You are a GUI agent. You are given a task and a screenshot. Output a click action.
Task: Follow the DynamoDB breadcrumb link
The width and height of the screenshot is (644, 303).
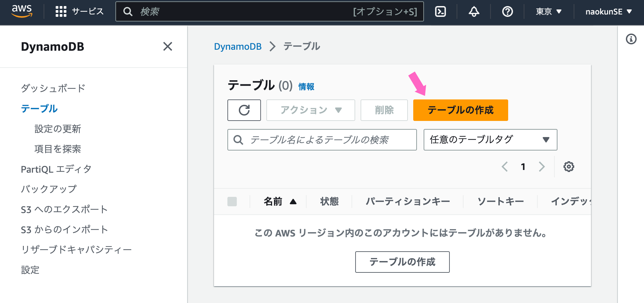pyautogui.click(x=238, y=46)
